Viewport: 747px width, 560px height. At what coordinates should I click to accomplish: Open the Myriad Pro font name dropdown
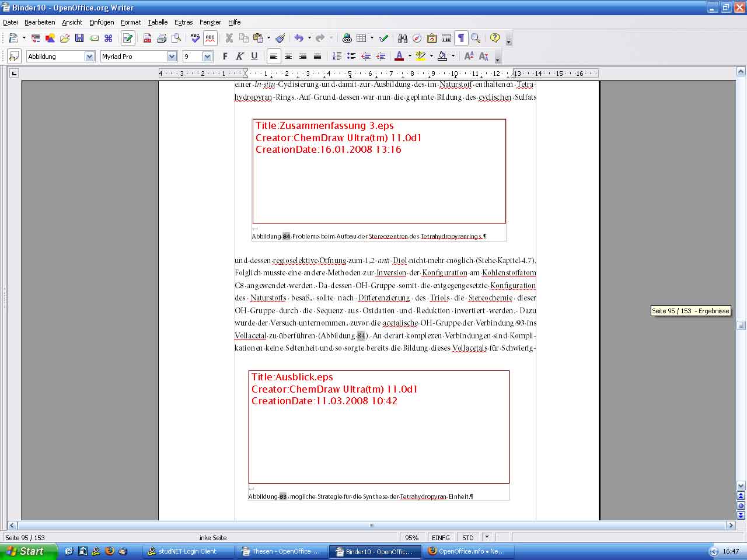[x=172, y=57]
